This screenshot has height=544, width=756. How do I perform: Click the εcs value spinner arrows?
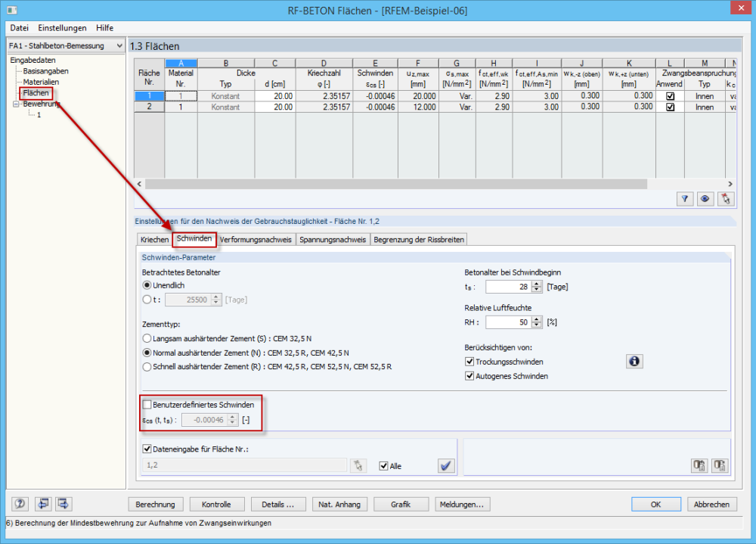click(232, 420)
